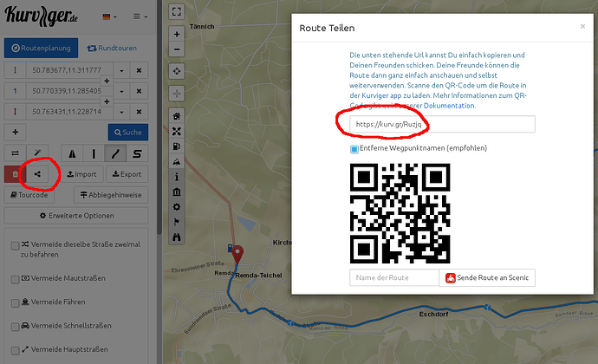Image resolution: width=598 pixels, height=364 pixels.
Task: Open hamburger menu dropdown
Action: 140,16
